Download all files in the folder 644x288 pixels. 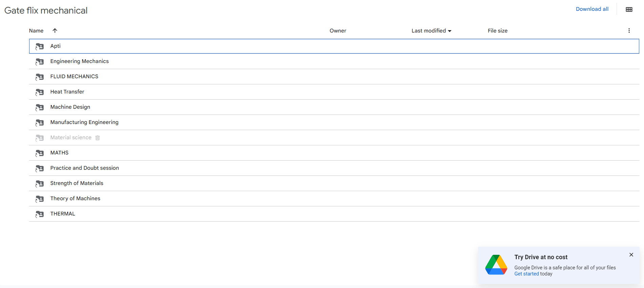(x=592, y=9)
